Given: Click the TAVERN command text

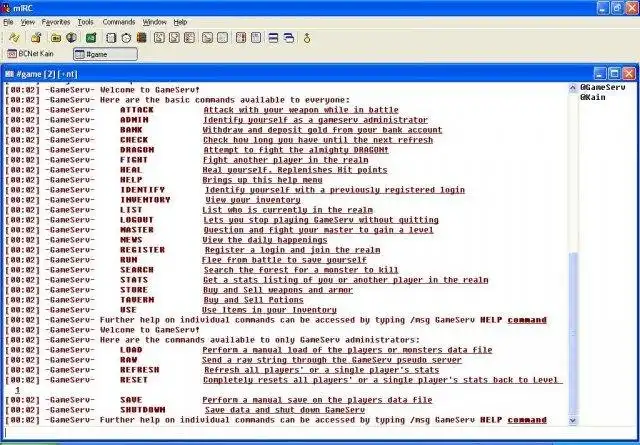Looking at the screenshot, I should tap(137, 300).
